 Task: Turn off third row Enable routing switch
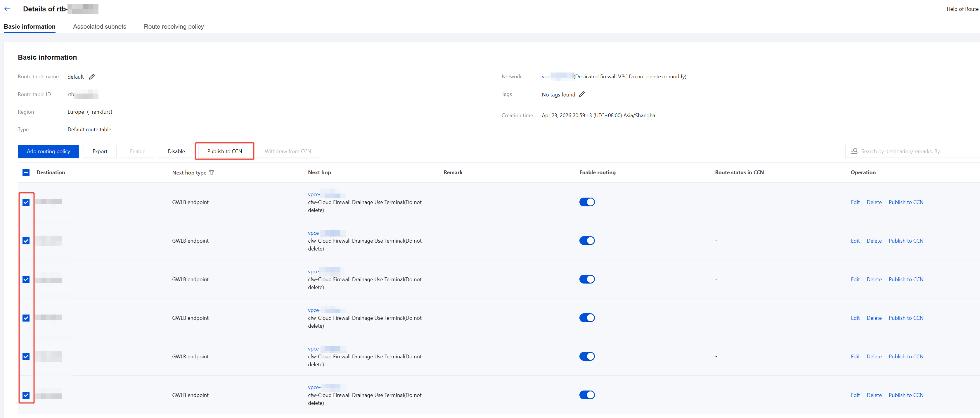[x=587, y=279]
